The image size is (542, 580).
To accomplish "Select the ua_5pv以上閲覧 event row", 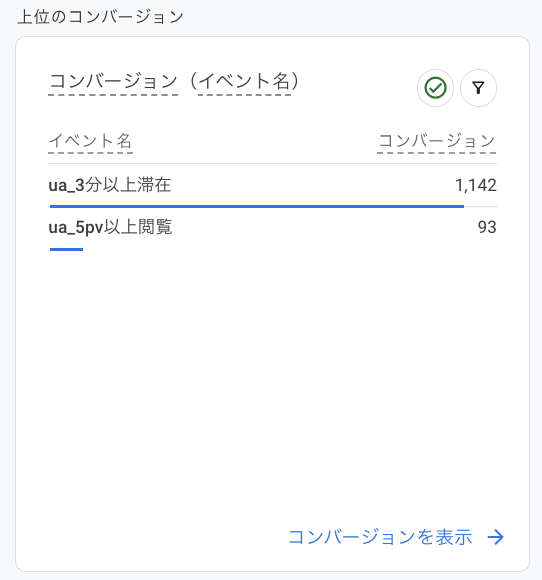I will tap(272, 229).
